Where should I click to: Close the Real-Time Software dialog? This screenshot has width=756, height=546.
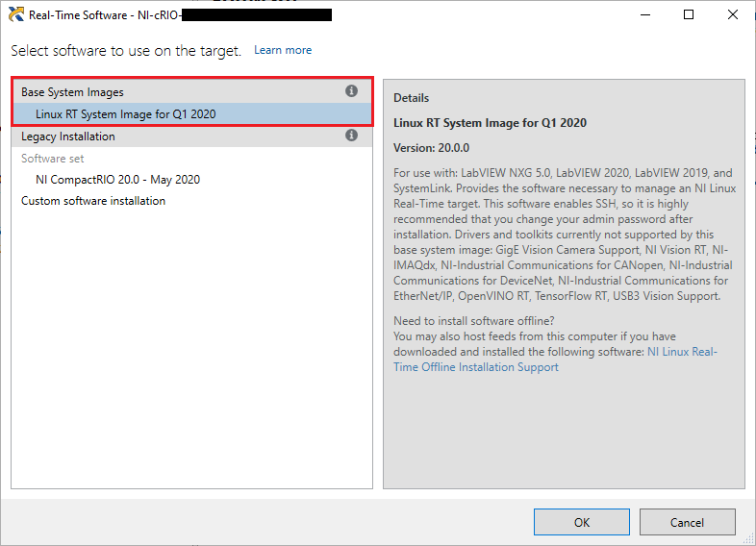(732, 15)
